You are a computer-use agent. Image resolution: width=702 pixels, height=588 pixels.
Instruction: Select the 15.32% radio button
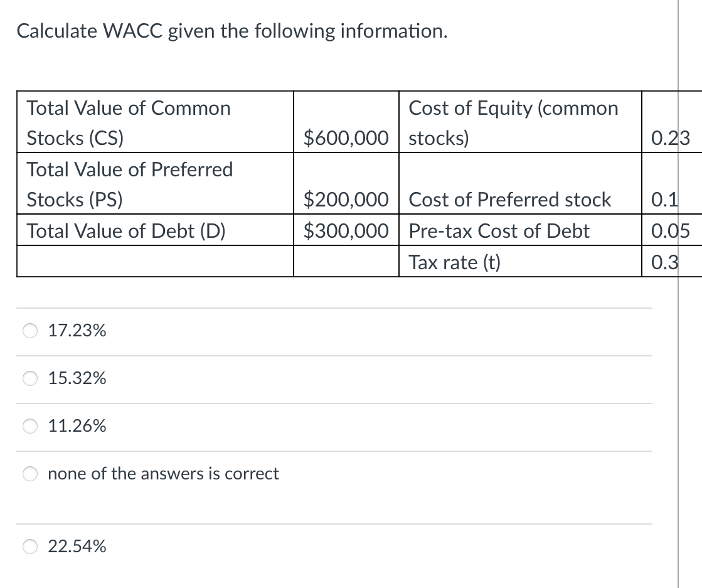click(29, 378)
